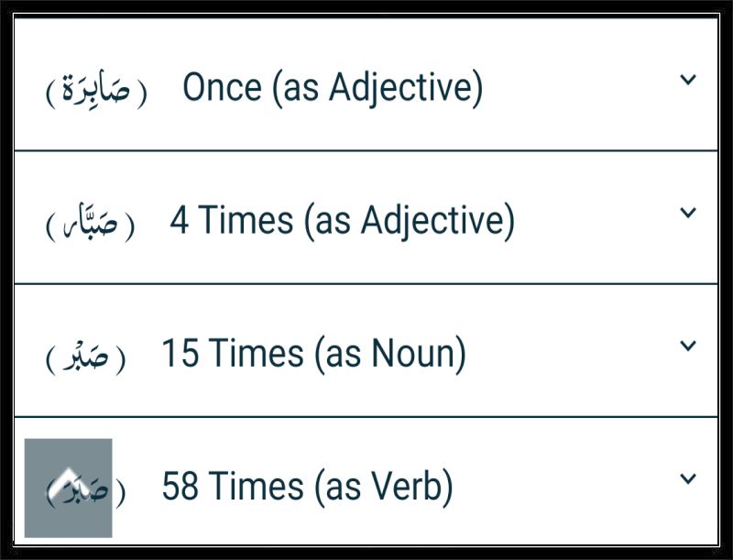Select the Arabic word صَبَّار

point(90,222)
